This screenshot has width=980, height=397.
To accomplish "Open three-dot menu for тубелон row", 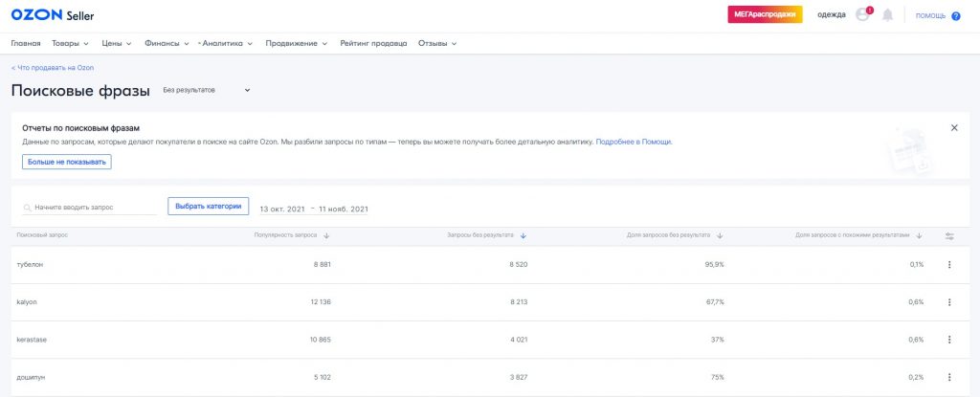I will 949,265.
